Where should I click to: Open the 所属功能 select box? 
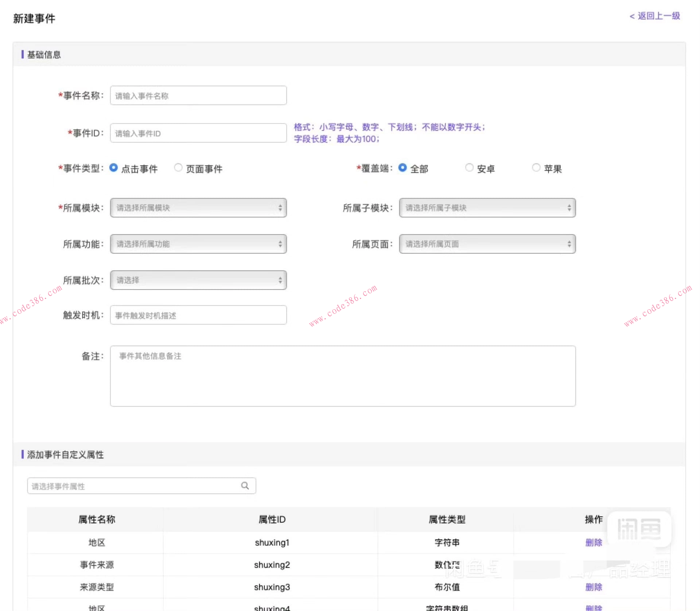pos(198,244)
